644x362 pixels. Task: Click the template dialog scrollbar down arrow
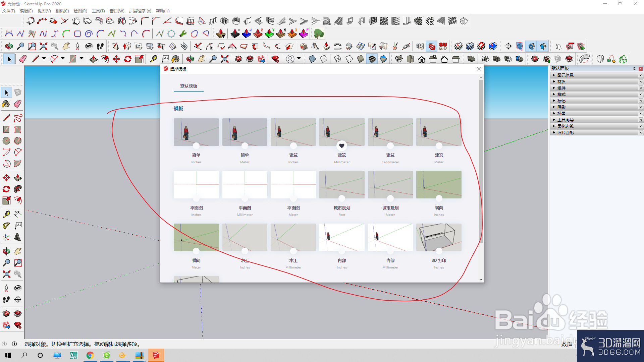481,280
